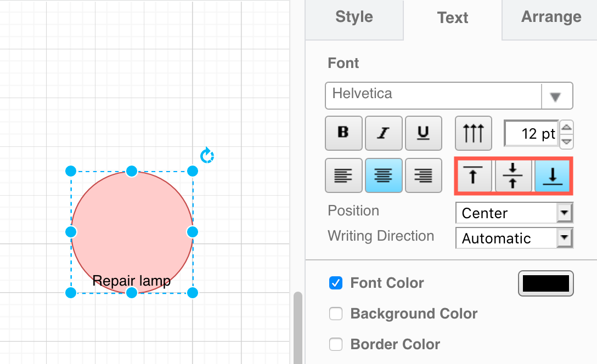Viewport: 597px width, 364px height.
Task: Open the Arrange tab
Action: coord(551,17)
